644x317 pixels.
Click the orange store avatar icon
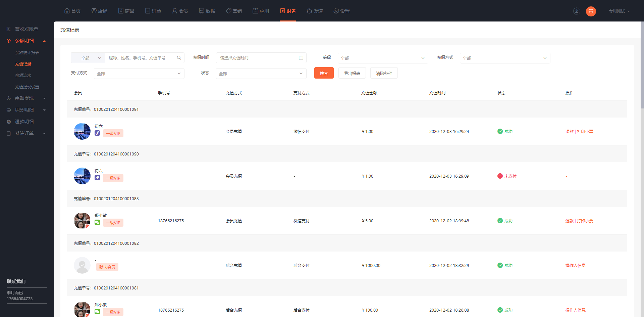point(591,11)
